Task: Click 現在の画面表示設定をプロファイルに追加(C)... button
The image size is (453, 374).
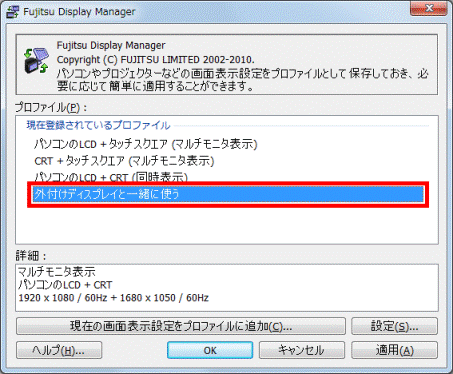Action: [x=181, y=326]
